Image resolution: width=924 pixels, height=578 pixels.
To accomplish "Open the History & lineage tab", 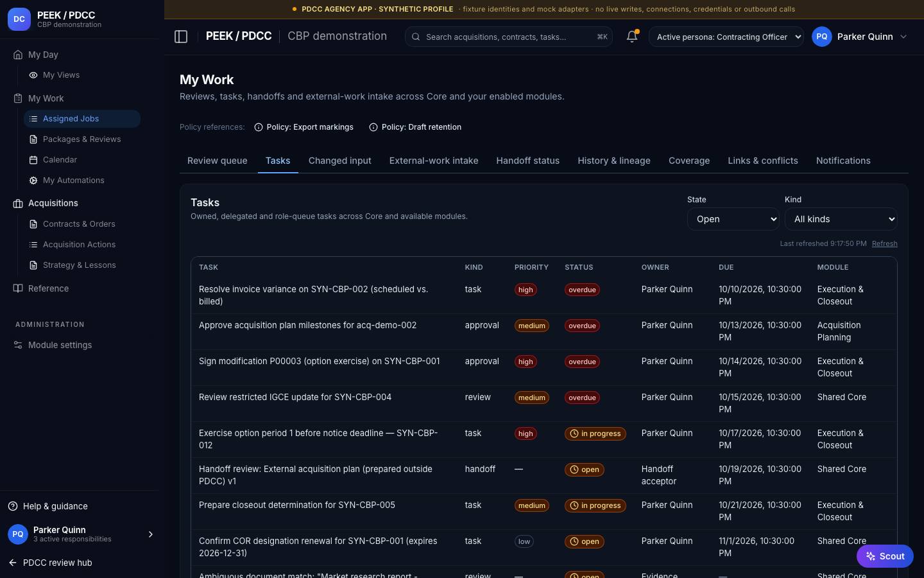I will pyautogui.click(x=614, y=161).
